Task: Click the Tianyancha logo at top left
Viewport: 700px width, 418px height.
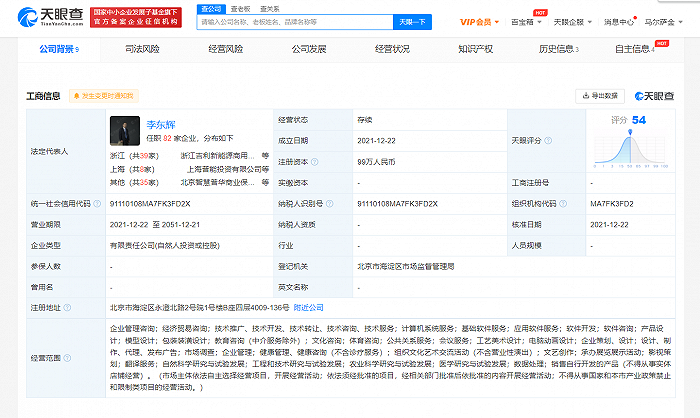Action: 50,17
